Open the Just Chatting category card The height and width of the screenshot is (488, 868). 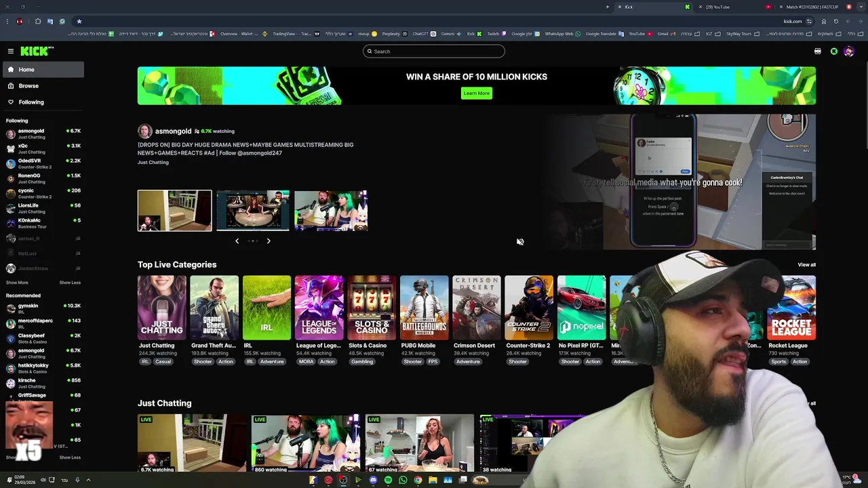coord(162,308)
